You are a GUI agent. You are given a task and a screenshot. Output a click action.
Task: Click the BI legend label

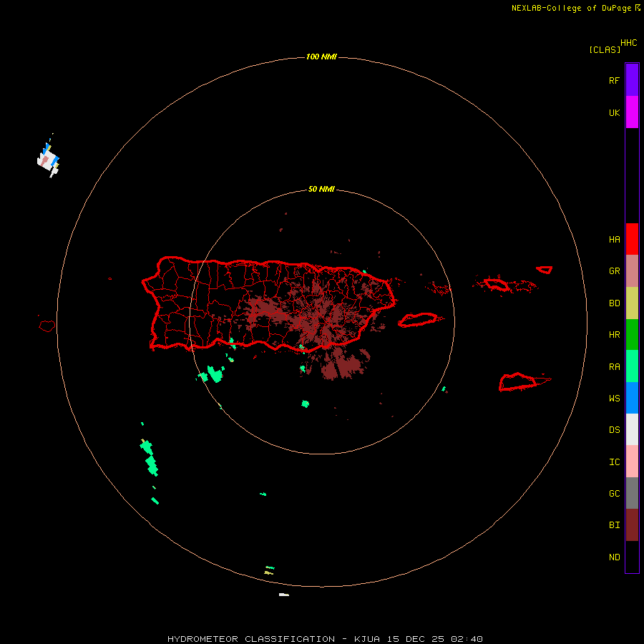click(614, 525)
